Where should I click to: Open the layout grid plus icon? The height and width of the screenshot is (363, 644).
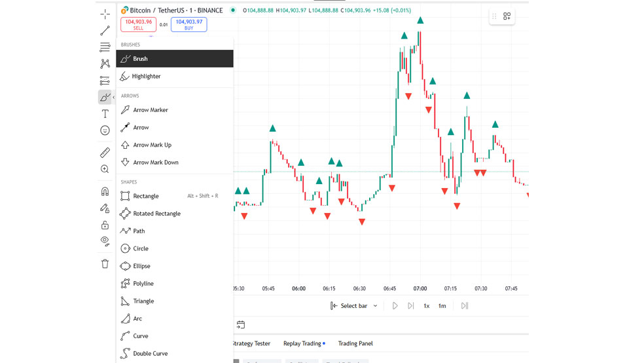click(x=507, y=16)
